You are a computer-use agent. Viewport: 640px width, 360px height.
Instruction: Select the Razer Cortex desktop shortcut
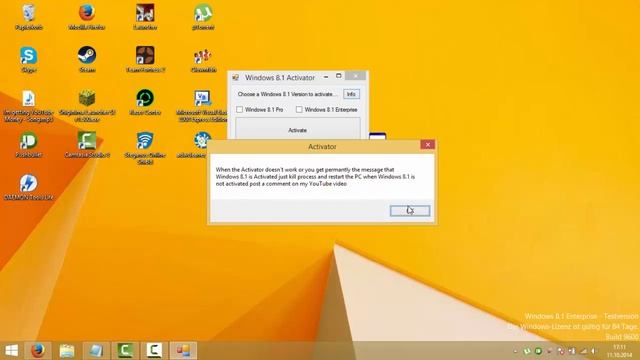pyautogui.click(x=145, y=102)
